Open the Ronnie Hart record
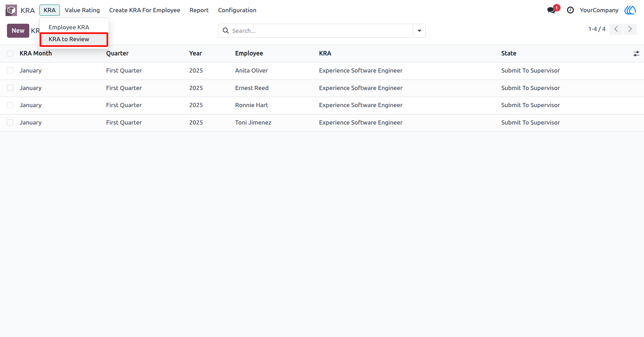Screen dimensions: 644x337 point(252,105)
